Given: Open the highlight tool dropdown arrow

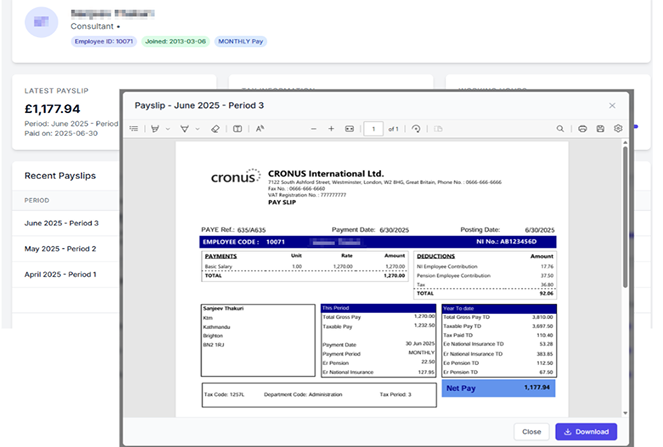Looking at the screenshot, I should pos(168,129).
